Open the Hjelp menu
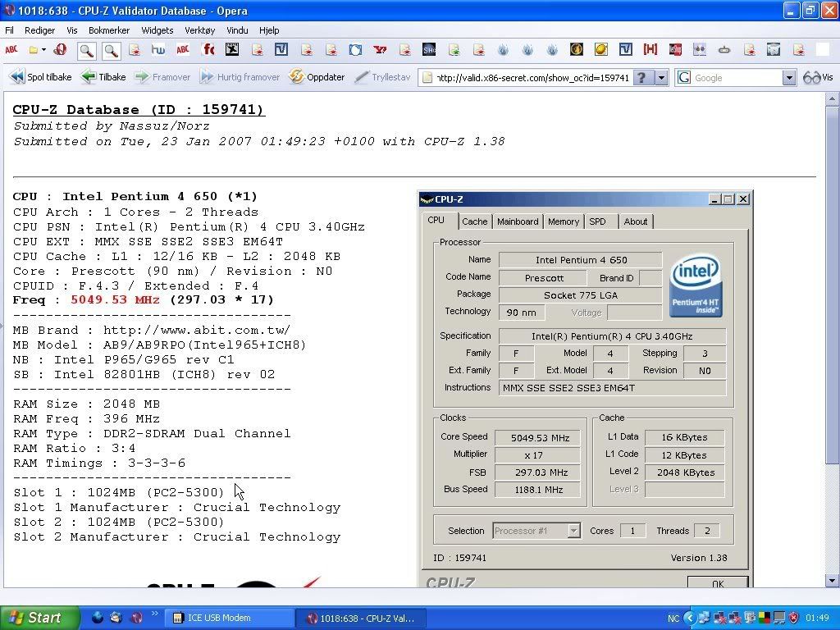 pos(269,30)
